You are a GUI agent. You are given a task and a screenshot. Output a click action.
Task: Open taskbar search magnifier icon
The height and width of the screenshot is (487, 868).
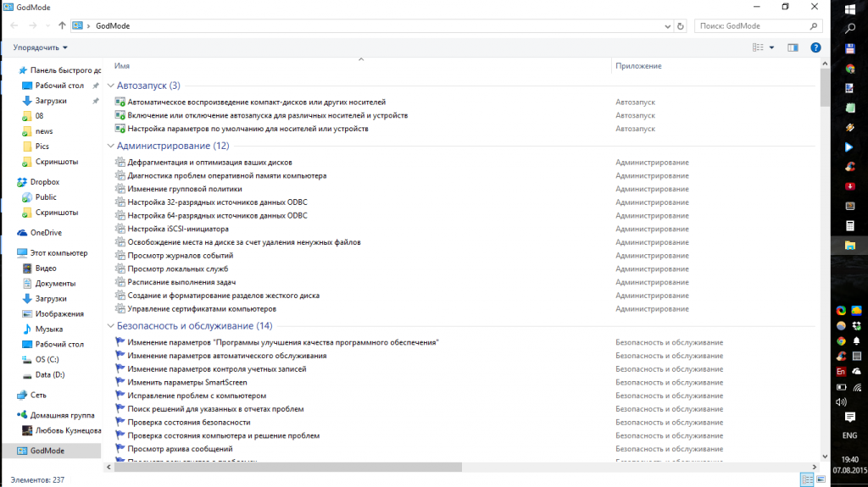point(849,28)
